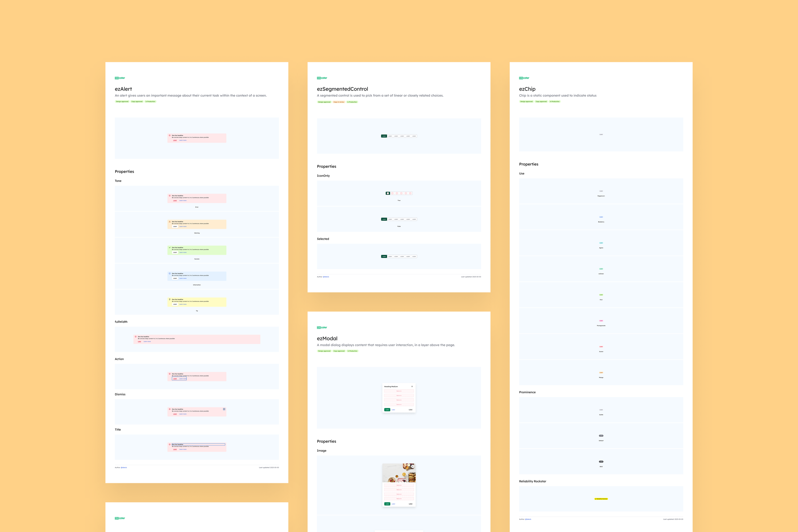Viewport: 798px width, 532px height.
Task: Click the IconOnly property heading
Action: [x=323, y=176]
